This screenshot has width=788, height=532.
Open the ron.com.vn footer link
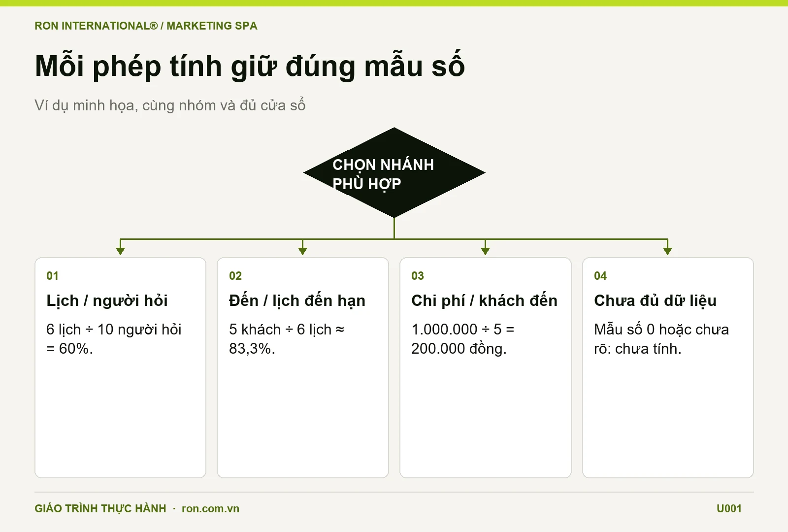pos(210,508)
